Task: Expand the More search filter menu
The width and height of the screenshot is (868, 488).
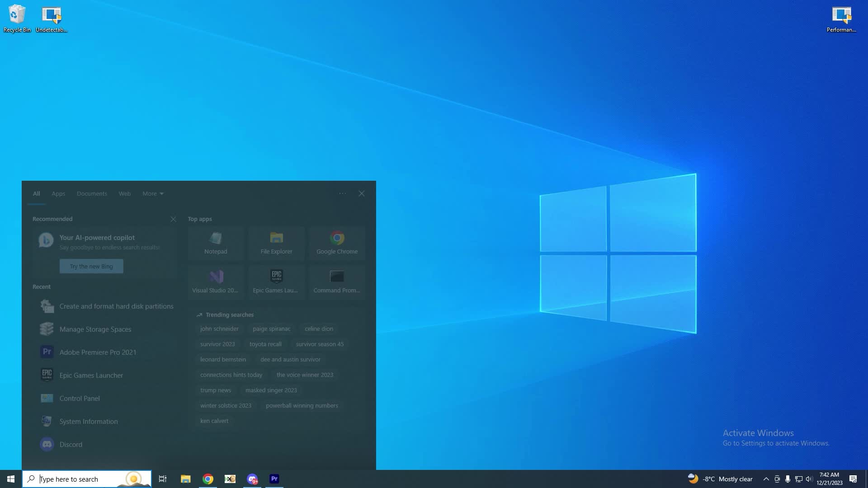Action: tap(152, 193)
